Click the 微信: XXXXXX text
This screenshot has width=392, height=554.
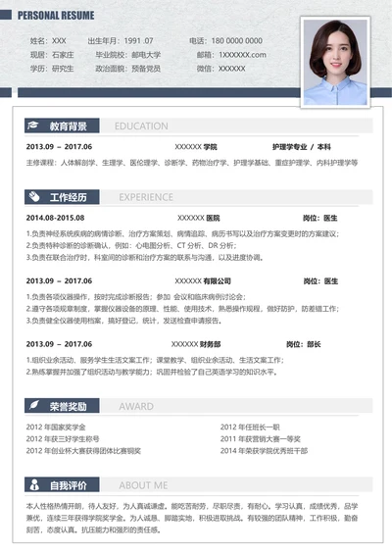click(x=221, y=69)
